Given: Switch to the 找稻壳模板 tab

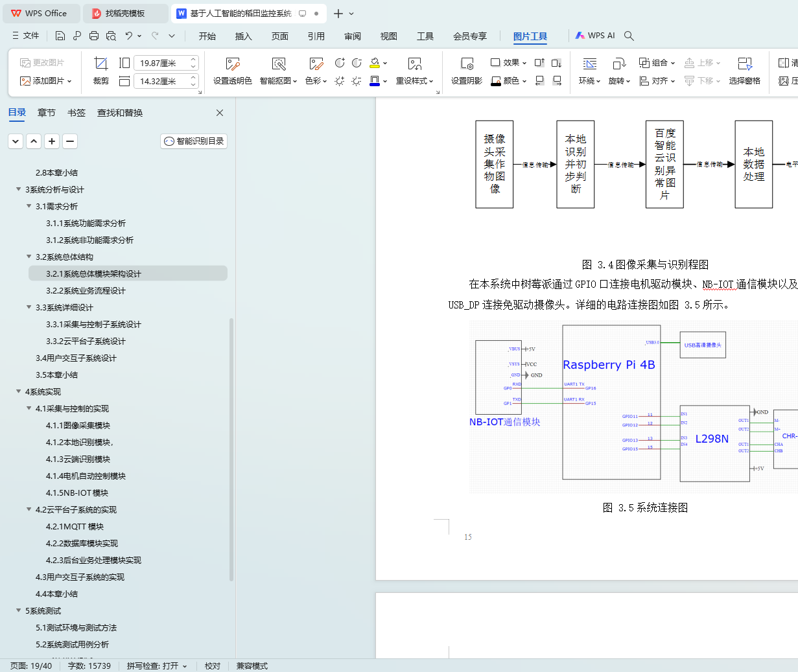Looking at the screenshot, I should coord(126,13).
